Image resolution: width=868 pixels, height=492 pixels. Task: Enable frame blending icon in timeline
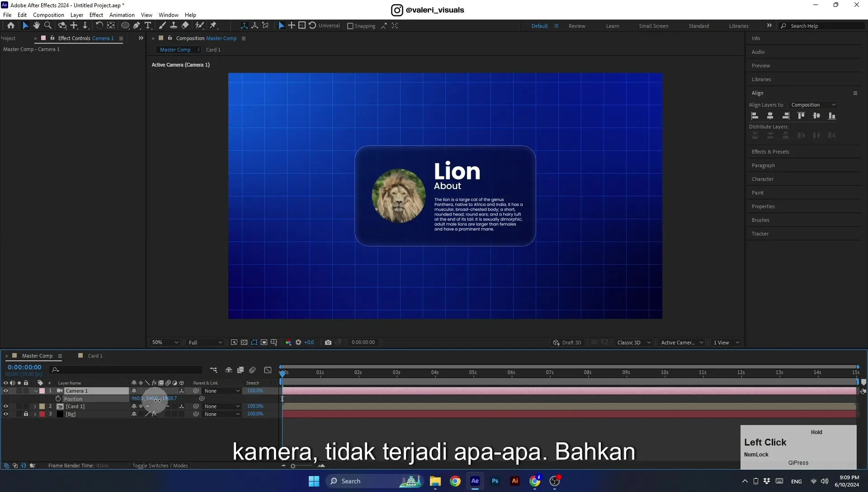[241, 370]
